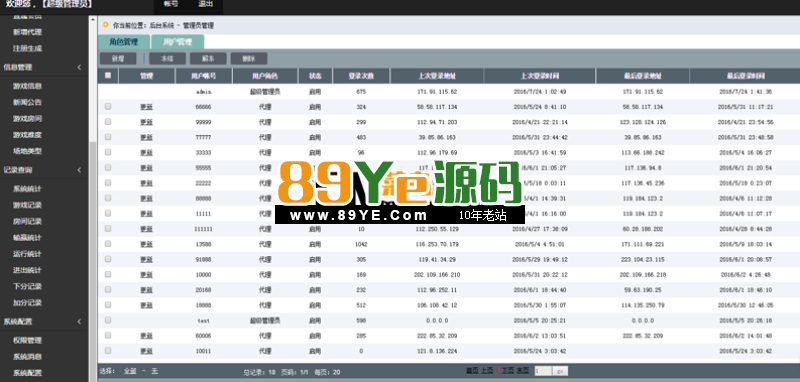Click the 删除 delete button in toolbar
The width and height of the screenshot is (800, 382).
tap(248, 59)
